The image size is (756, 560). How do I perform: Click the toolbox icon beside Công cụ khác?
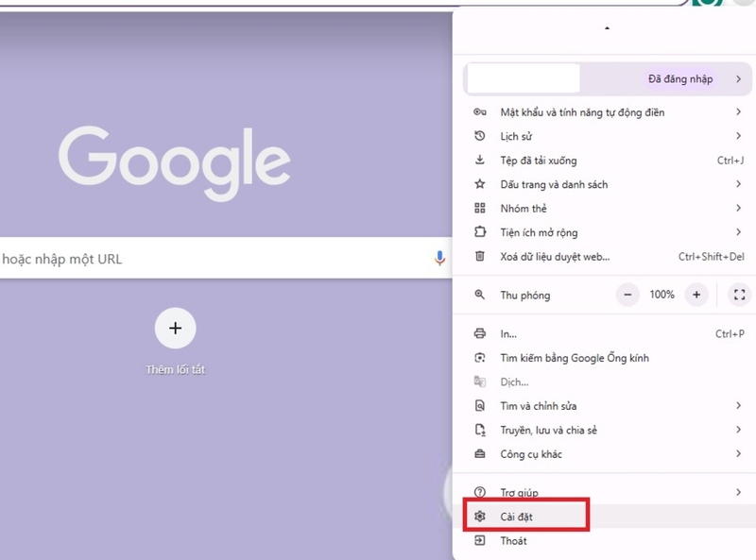480,453
